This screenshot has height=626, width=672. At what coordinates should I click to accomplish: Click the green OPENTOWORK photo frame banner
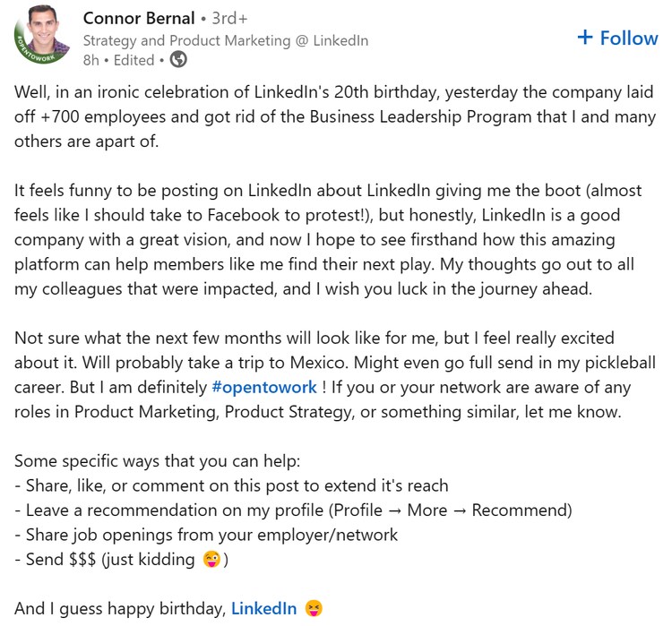(x=25, y=56)
